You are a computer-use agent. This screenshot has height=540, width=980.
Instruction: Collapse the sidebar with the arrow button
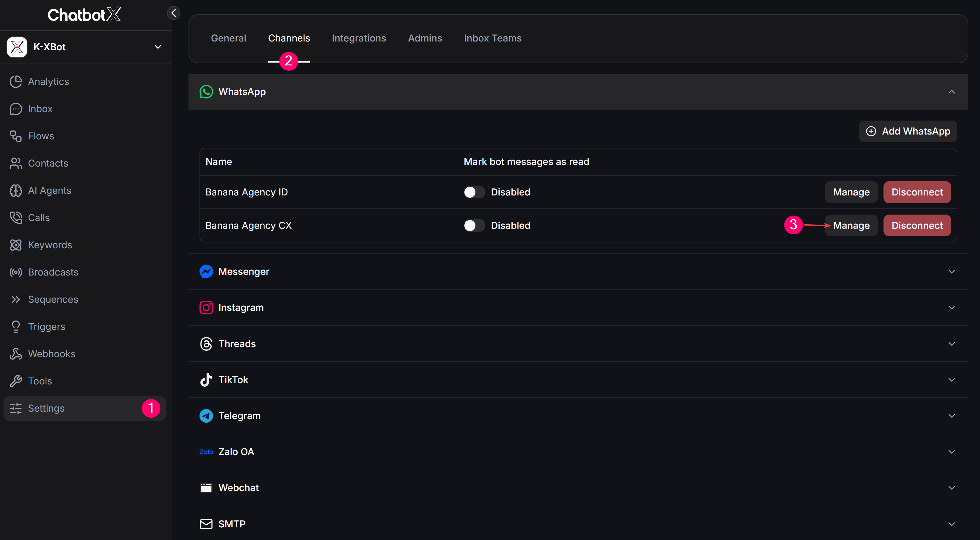coord(174,13)
